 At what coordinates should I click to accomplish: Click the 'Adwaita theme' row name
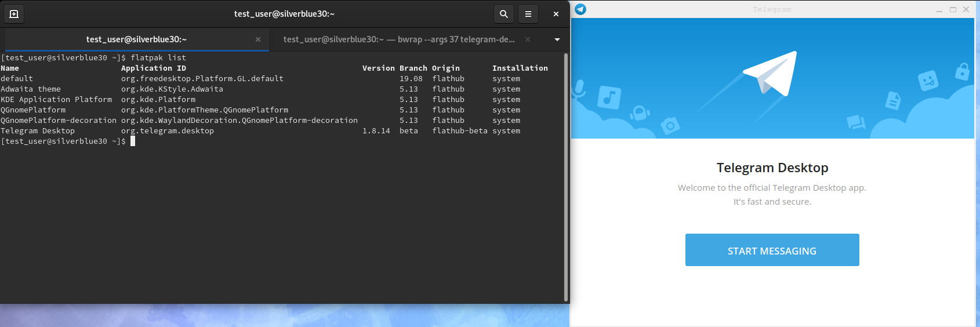coord(31,89)
